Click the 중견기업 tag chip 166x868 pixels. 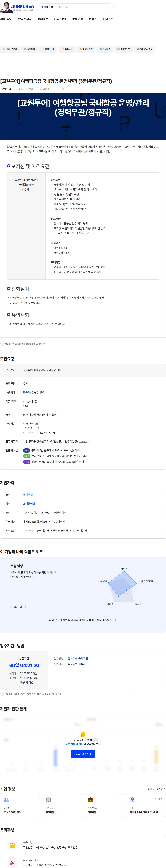click(29, 49)
